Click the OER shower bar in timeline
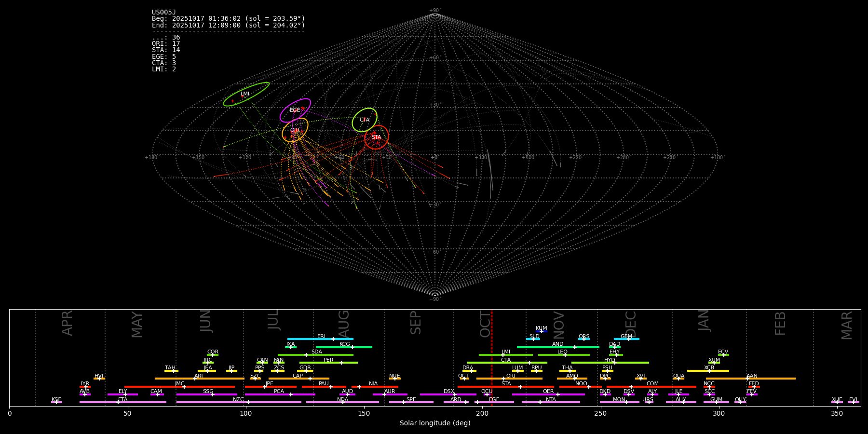868x434 pixels. (x=548, y=394)
